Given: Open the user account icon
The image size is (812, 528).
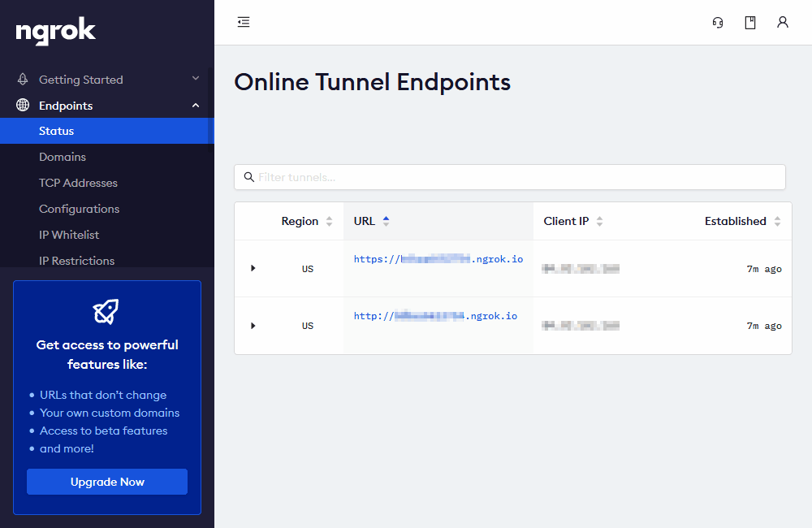Looking at the screenshot, I should click(783, 22).
